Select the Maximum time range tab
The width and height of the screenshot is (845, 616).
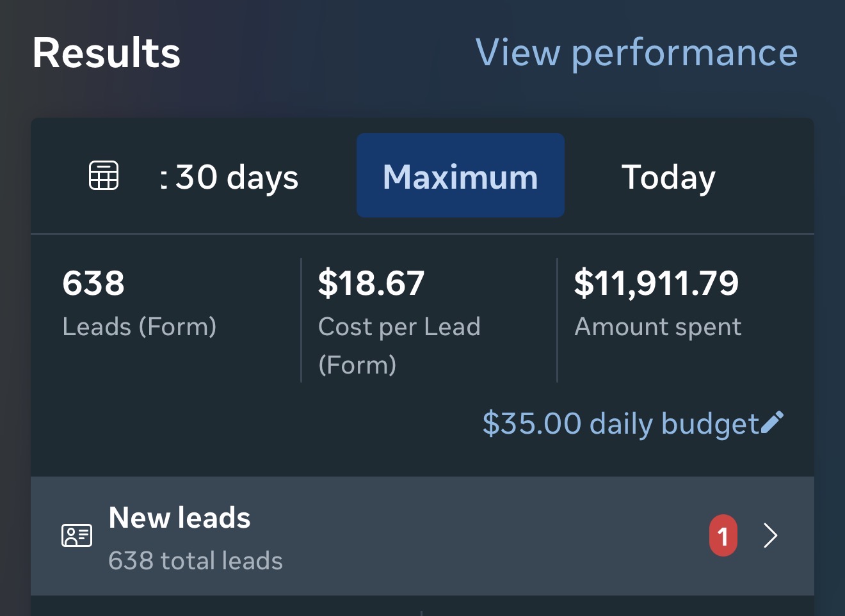point(460,175)
